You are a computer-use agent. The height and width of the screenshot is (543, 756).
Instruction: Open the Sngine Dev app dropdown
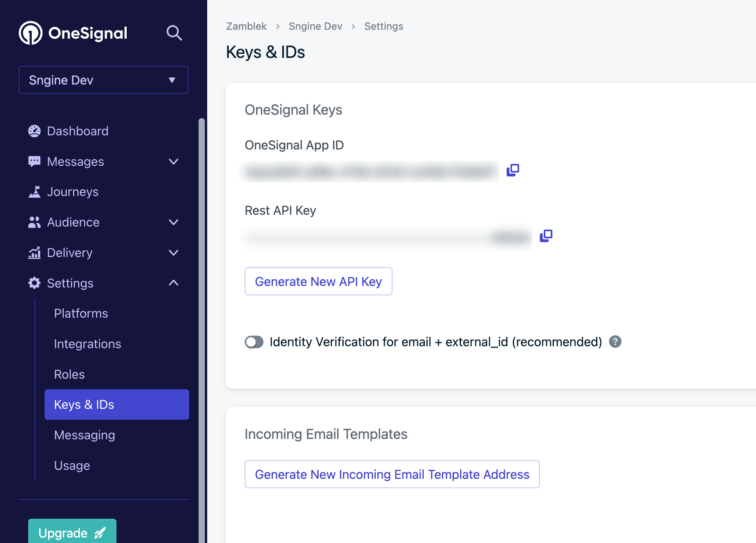coord(104,80)
